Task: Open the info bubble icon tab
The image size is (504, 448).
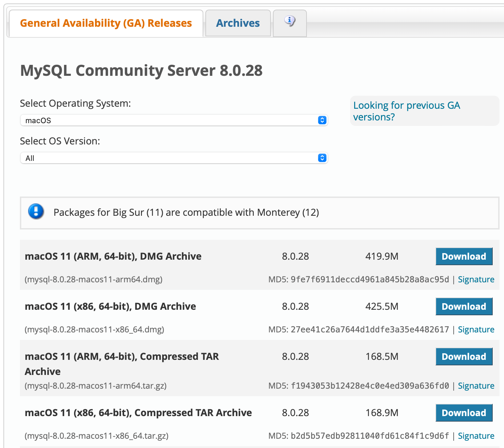Action: (290, 23)
